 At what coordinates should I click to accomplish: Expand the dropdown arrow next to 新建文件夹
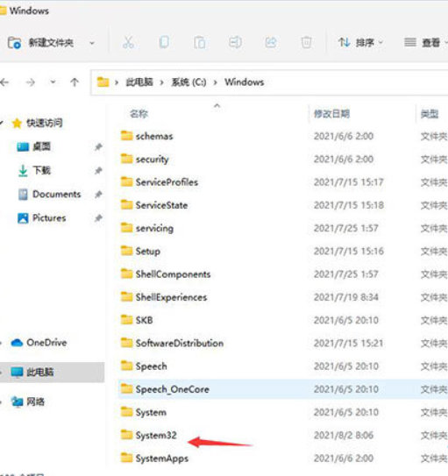click(92, 43)
